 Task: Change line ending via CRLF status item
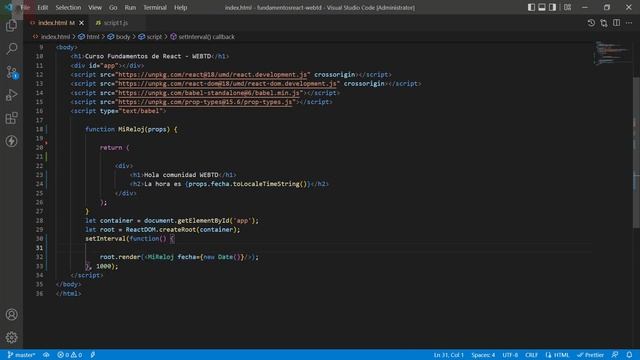pyautogui.click(x=531, y=355)
